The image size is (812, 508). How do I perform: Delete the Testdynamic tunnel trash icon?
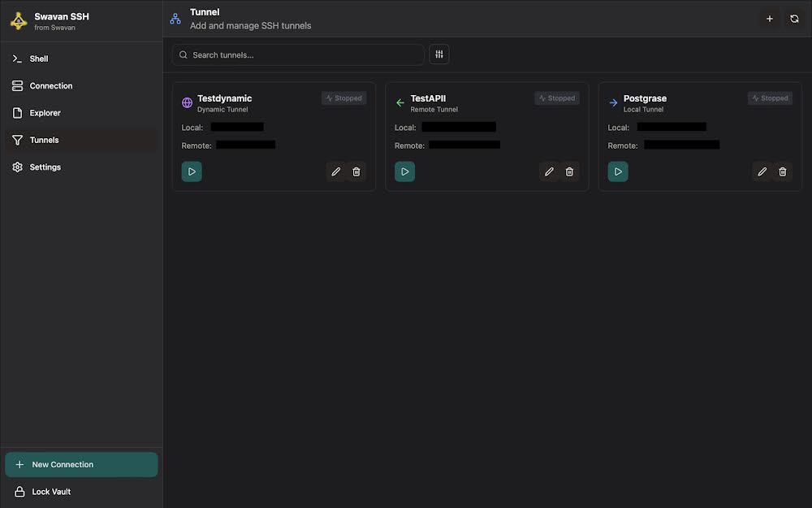(356, 172)
